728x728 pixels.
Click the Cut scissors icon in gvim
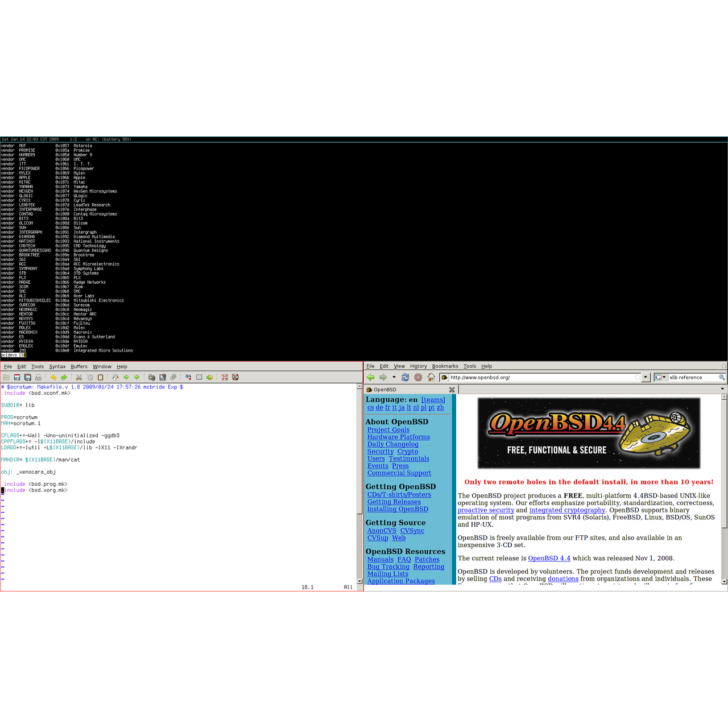tap(79, 377)
